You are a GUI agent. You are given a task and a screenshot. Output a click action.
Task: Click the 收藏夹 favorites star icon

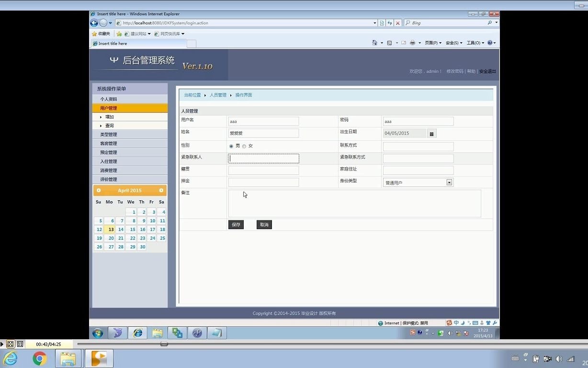coord(95,34)
